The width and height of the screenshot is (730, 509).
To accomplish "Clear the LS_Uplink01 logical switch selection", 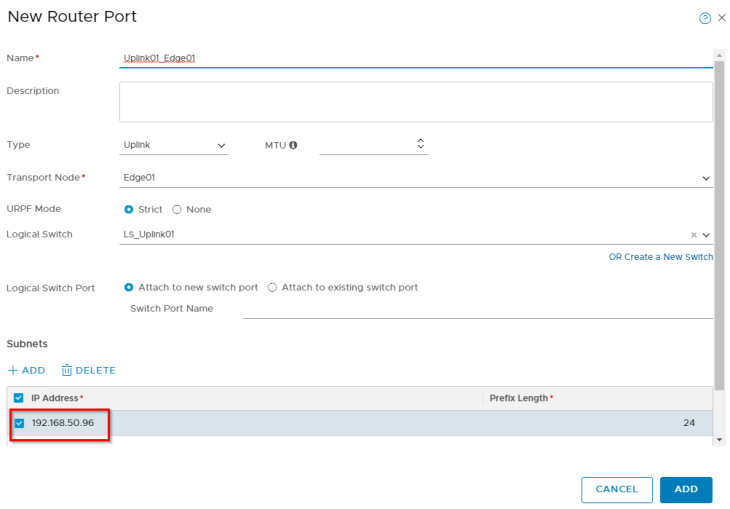I will (x=694, y=235).
